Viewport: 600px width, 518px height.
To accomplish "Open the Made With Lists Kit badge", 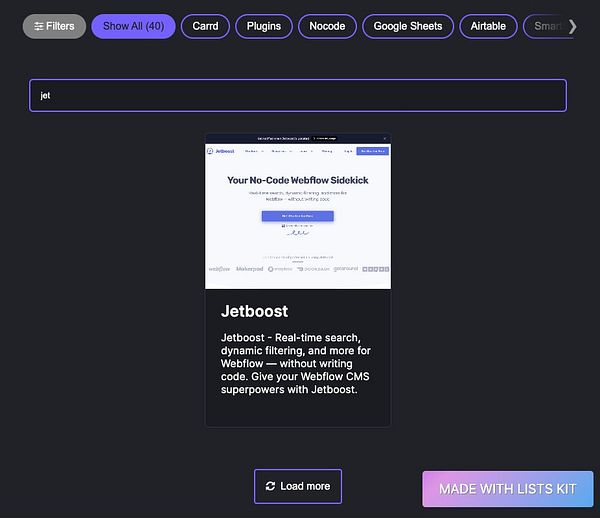I will click(x=508, y=489).
